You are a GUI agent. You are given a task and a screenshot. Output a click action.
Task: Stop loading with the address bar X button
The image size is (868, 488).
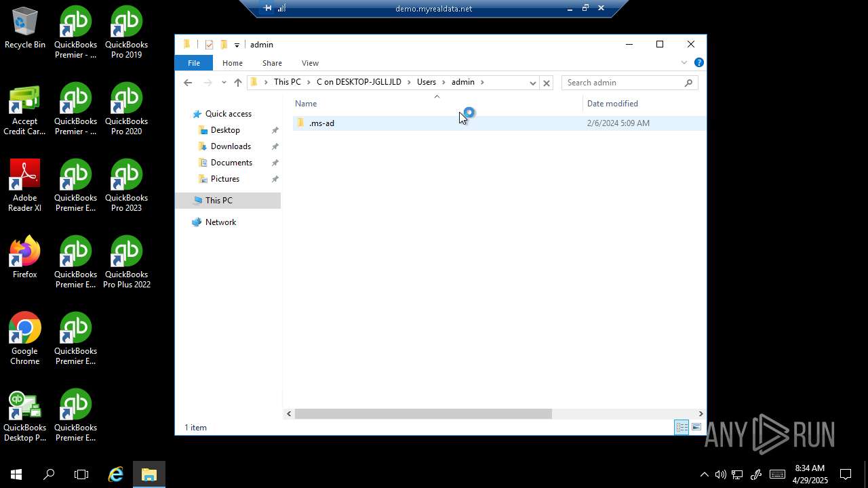pyautogui.click(x=547, y=83)
